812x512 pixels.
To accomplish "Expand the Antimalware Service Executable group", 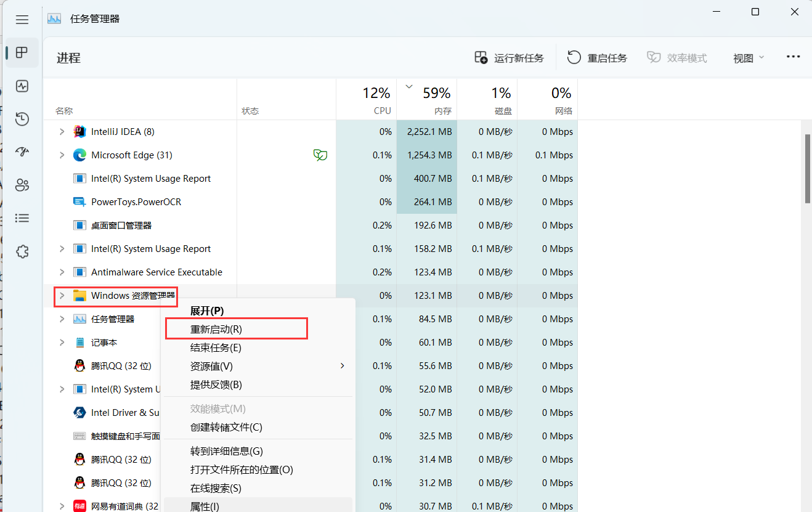I will pos(62,272).
